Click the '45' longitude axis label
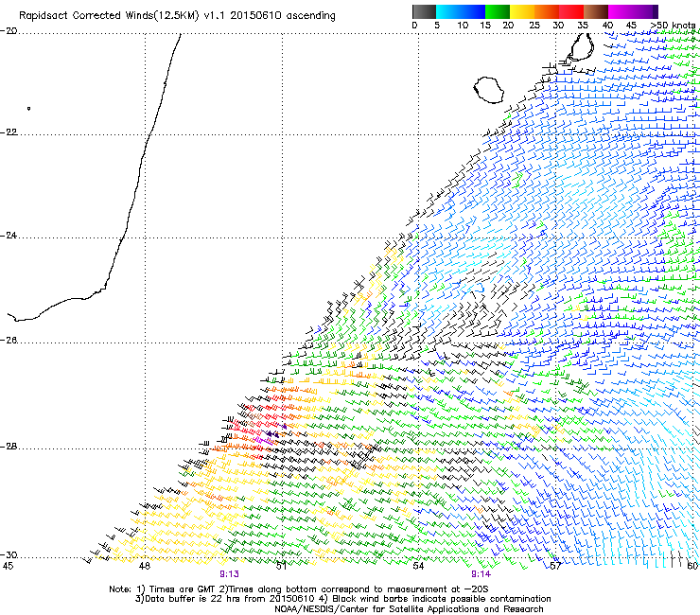The height and width of the screenshot is (615, 700). pyautogui.click(x=8, y=566)
